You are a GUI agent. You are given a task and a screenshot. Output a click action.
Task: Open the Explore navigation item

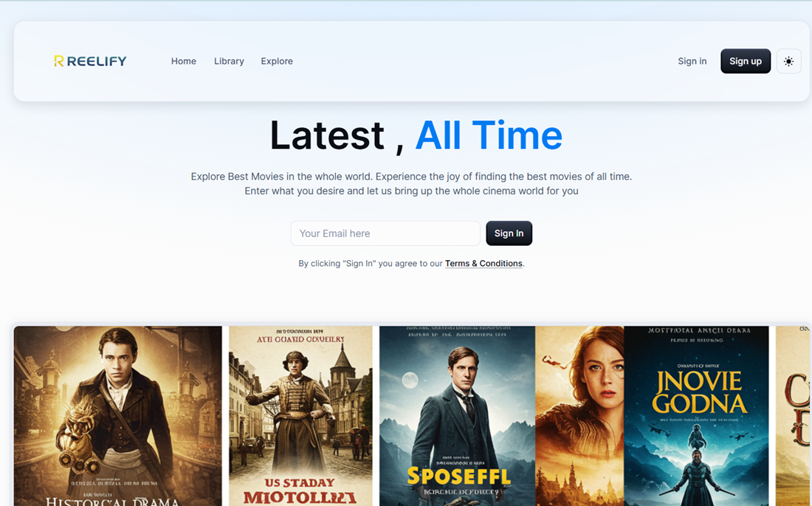[x=277, y=61]
